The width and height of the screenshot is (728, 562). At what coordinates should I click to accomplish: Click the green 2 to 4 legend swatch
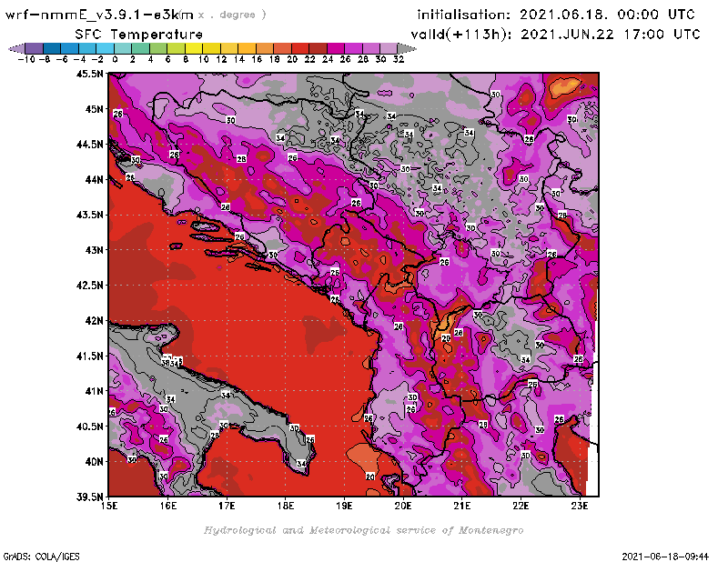[141, 49]
